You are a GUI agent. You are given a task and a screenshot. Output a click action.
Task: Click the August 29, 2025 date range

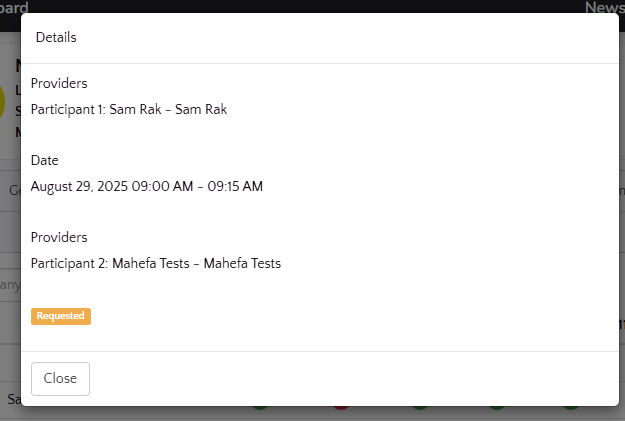tap(147, 186)
